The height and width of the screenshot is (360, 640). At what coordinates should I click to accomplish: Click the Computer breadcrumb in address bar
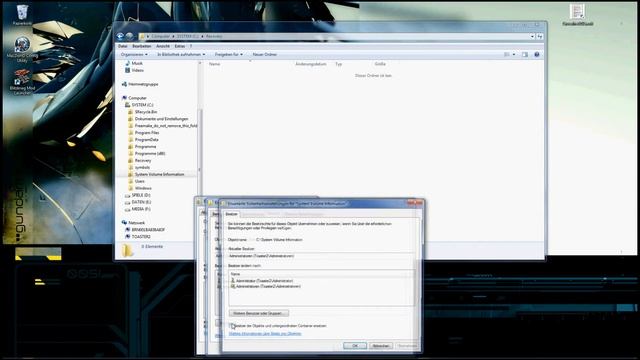(x=160, y=36)
